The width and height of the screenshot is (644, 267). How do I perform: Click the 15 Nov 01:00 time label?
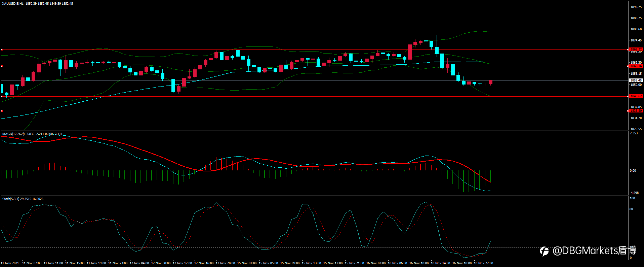point(247,263)
